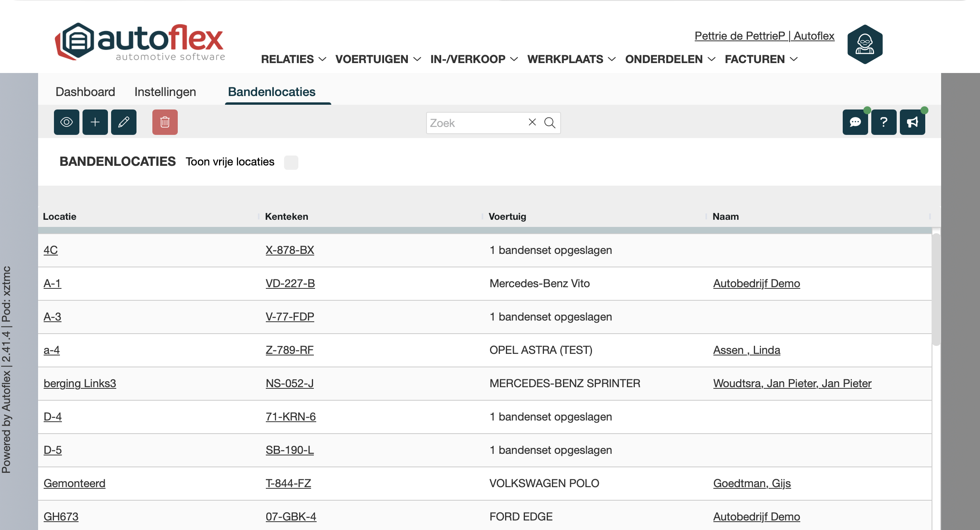Image resolution: width=980 pixels, height=530 pixels.
Task: Click the hexagon user avatar icon
Action: [x=865, y=44]
